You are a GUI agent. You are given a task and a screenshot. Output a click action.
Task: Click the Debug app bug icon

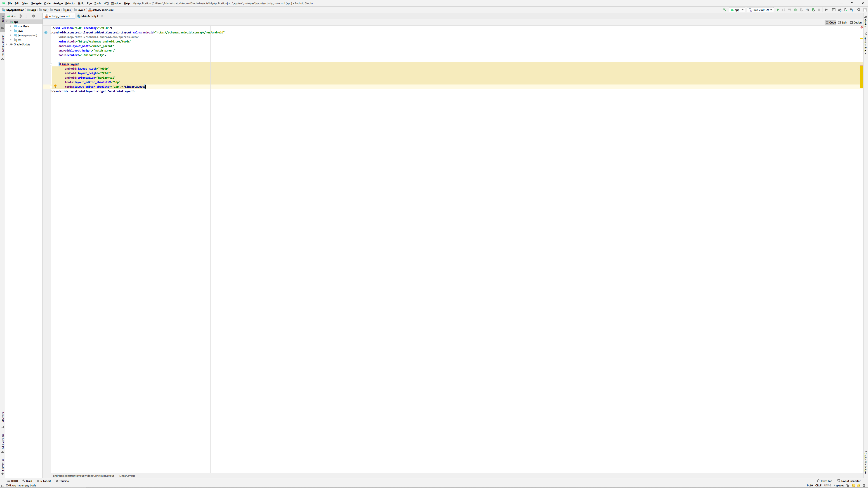pyautogui.click(x=796, y=10)
